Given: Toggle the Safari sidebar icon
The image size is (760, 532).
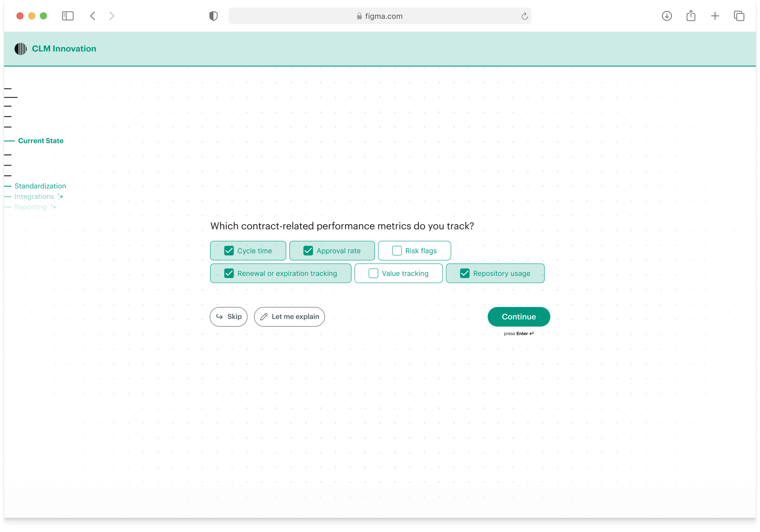Looking at the screenshot, I should point(68,16).
